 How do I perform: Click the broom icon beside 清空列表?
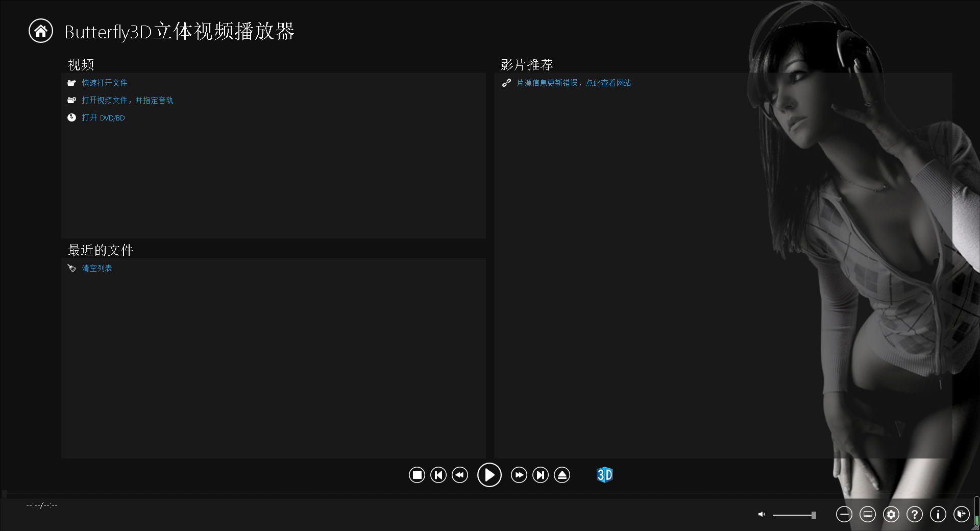tap(72, 268)
